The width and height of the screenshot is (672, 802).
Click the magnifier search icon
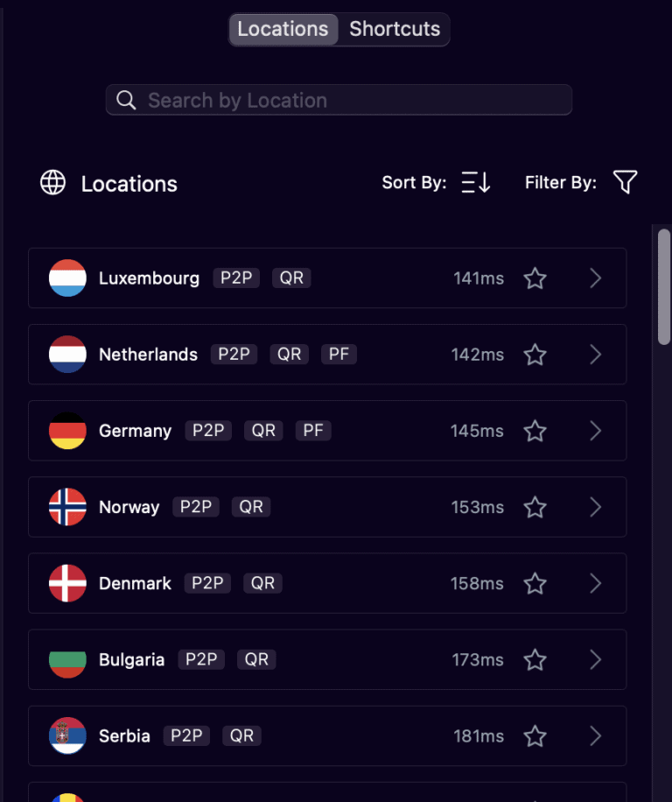point(126,101)
